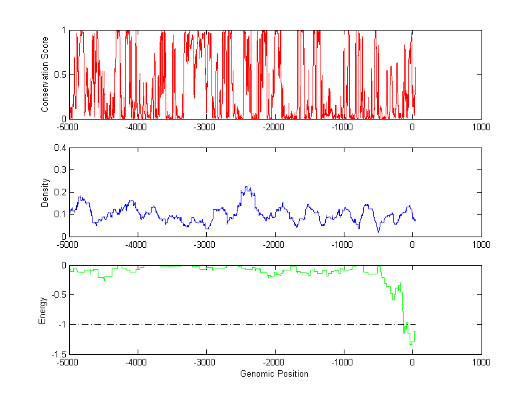Click the lowest point of green Energy curve

411,344
